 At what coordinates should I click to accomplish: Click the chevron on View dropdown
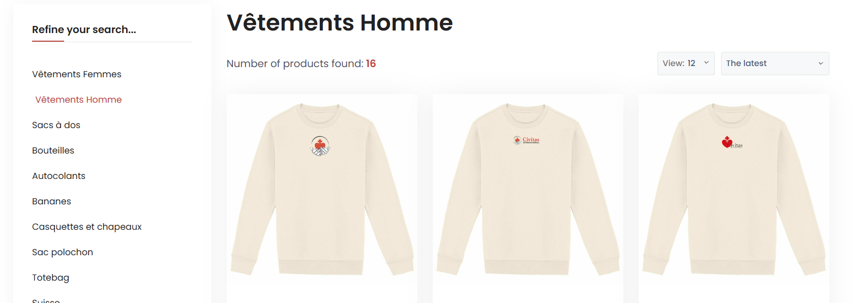pyautogui.click(x=706, y=63)
